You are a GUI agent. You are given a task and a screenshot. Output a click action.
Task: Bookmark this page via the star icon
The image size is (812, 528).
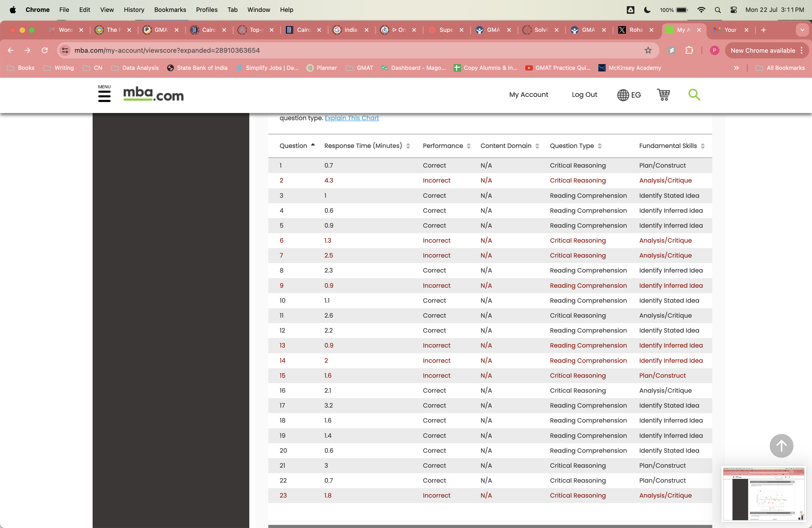[x=648, y=50]
